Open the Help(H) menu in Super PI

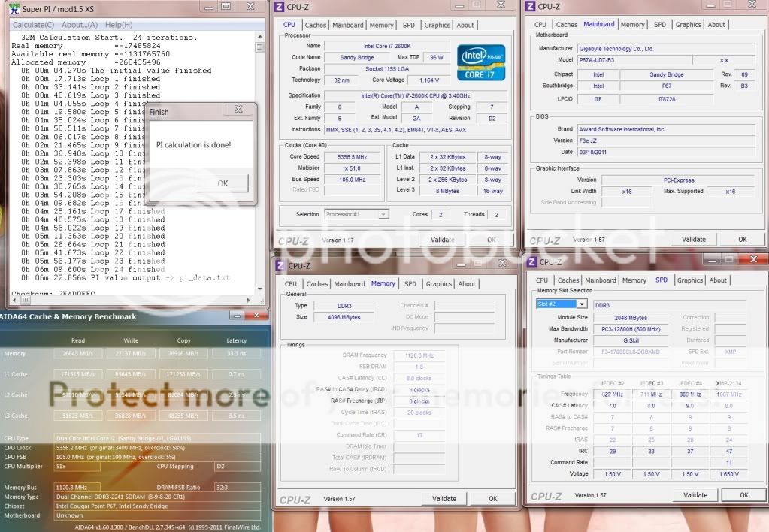point(119,25)
